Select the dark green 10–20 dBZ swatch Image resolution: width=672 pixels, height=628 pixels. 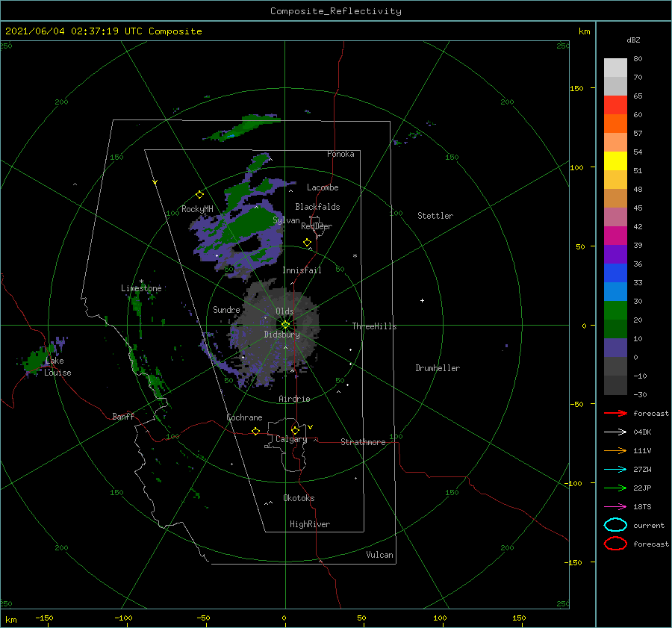615,329
